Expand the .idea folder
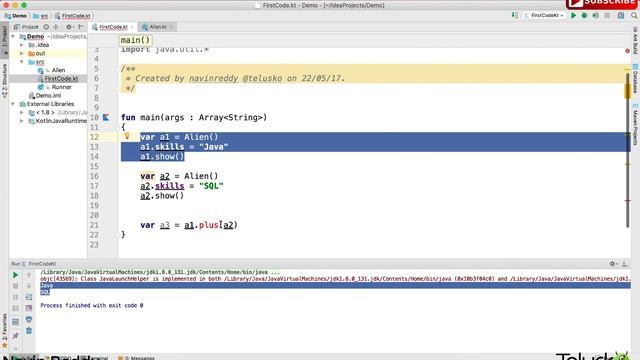Image resolution: width=640 pixels, height=360 pixels. [x=22, y=45]
